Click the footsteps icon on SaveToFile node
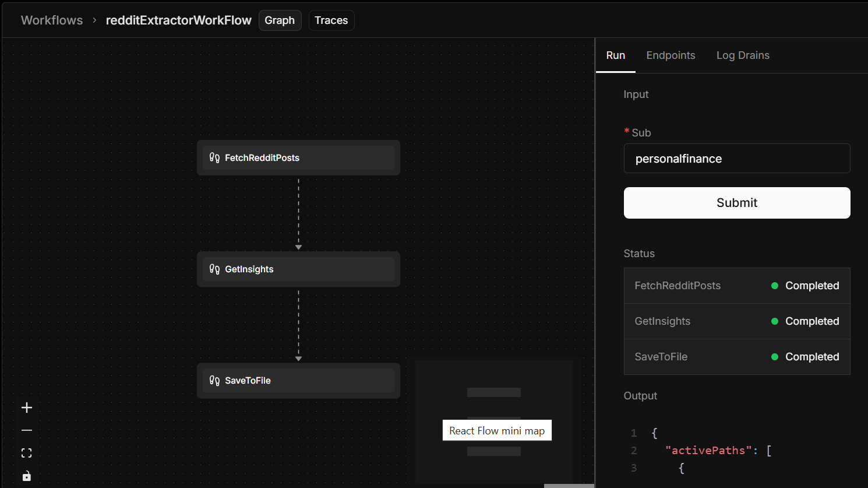Image resolution: width=868 pixels, height=488 pixels. coord(213,380)
